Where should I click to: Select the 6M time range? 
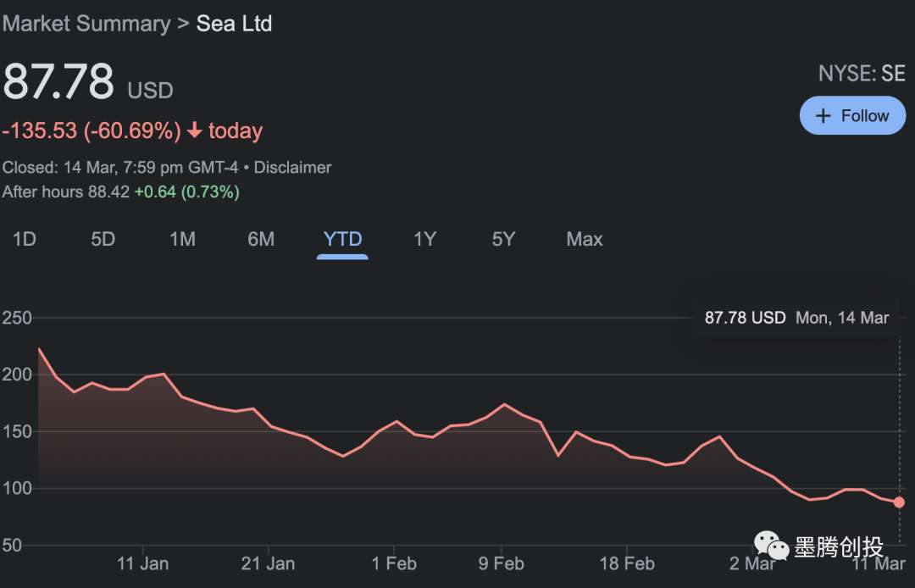[261, 239]
